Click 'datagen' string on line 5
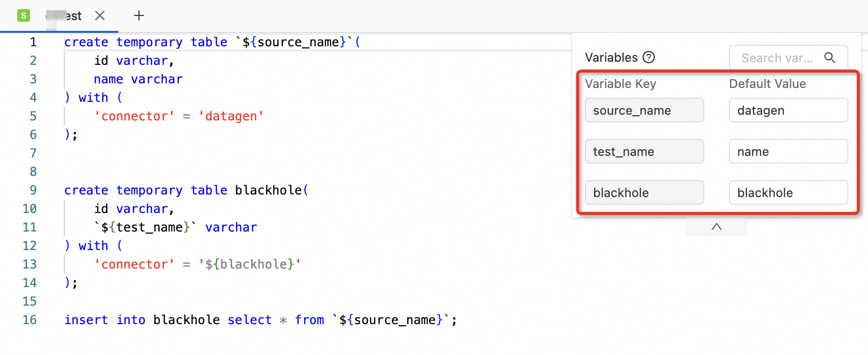Screen dimensions: 868x355 [x=231, y=116]
